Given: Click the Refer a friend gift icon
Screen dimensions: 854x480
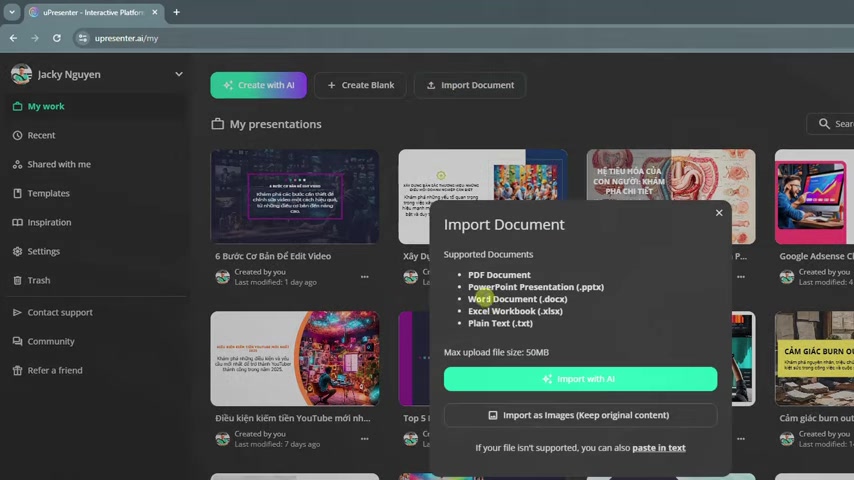Looking at the screenshot, I should tap(17, 370).
